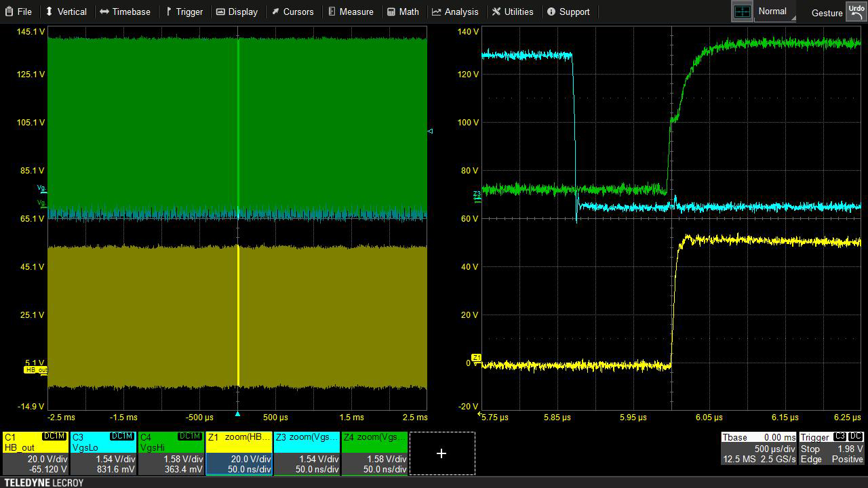Image resolution: width=868 pixels, height=488 pixels.
Task: Click the yellow HB_out trace label marker
Action: coord(36,370)
